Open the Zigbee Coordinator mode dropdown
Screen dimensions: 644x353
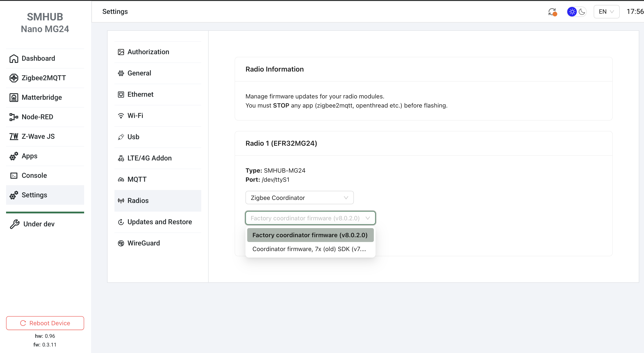click(299, 198)
